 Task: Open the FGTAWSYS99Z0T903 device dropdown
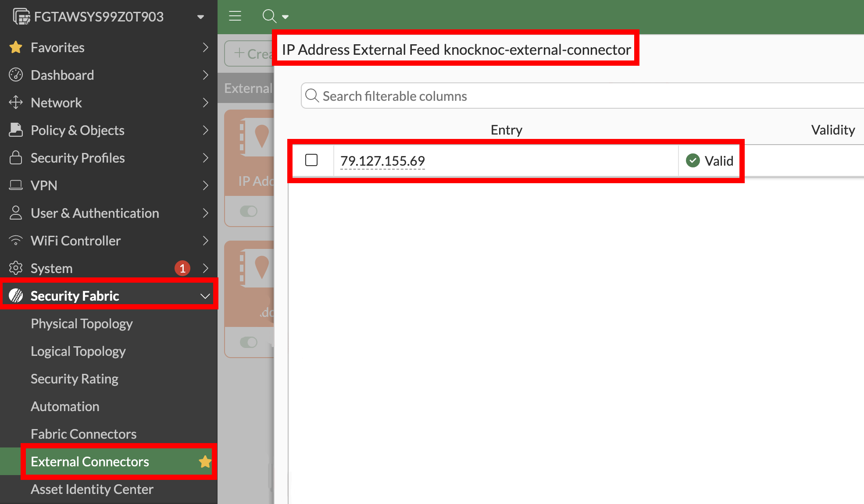tap(200, 17)
